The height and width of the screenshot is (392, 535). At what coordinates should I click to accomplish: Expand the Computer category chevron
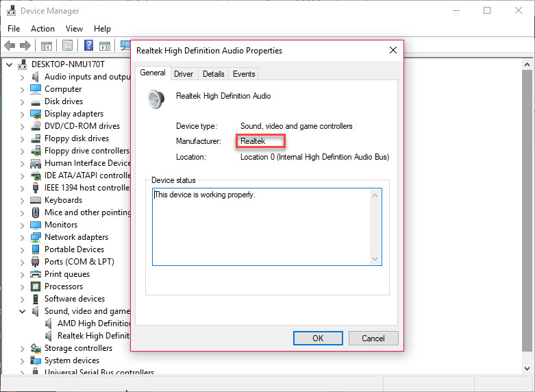[x=22, y=90]
